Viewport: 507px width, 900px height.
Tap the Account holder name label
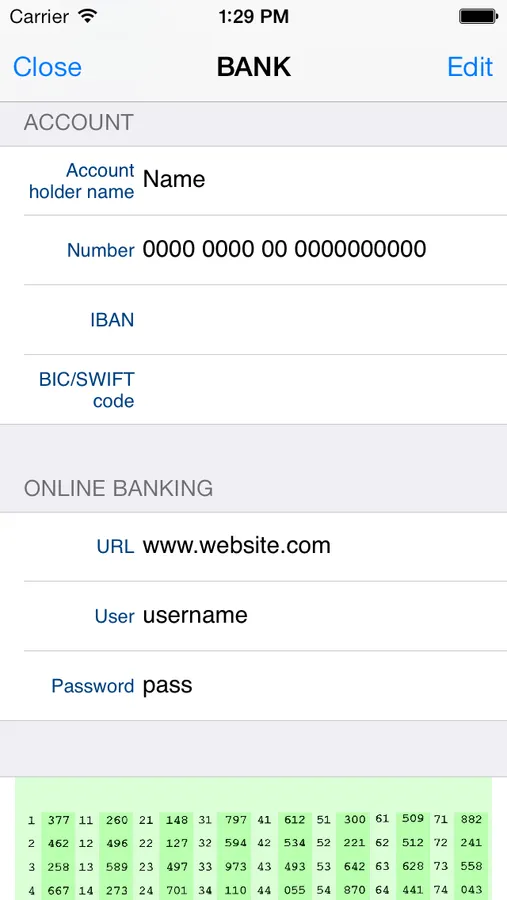click(x=82, y=181)
